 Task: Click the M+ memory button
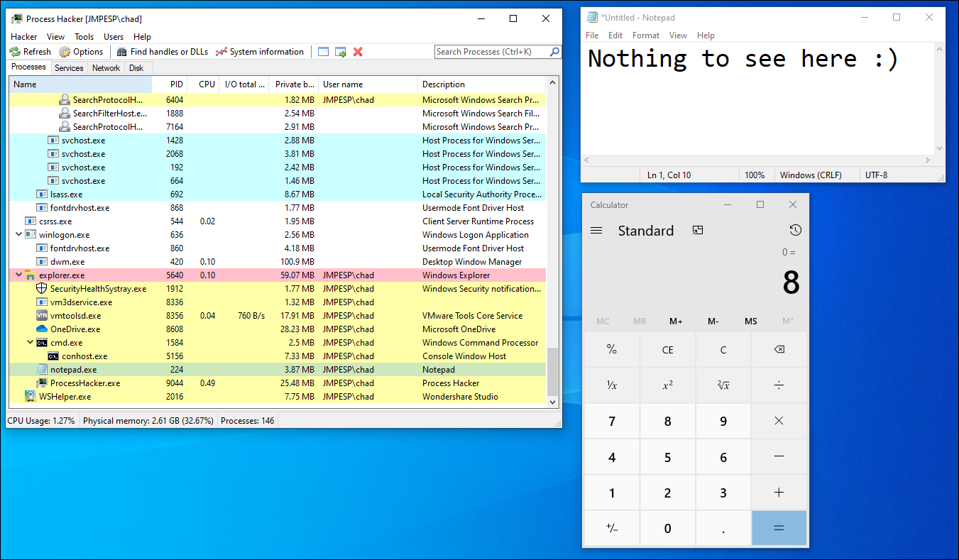[x=676, y=322]
